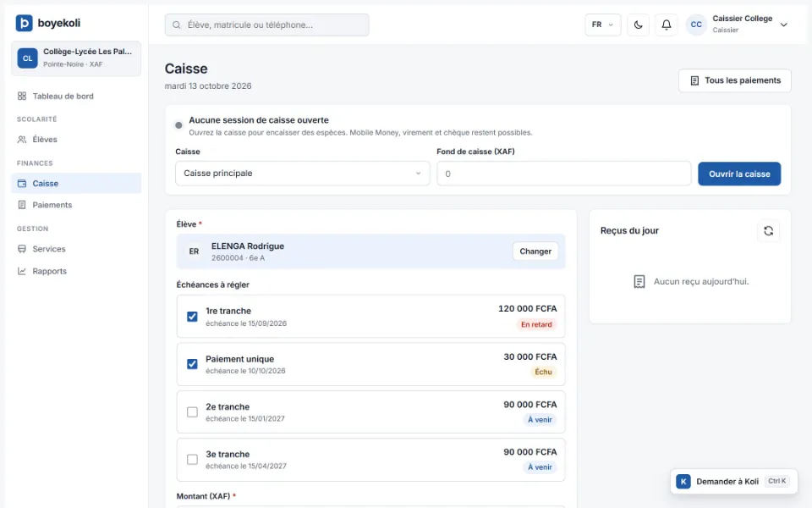Click the ER student avatar
This screenshot has height=508, width=812.
coord(194,251)
